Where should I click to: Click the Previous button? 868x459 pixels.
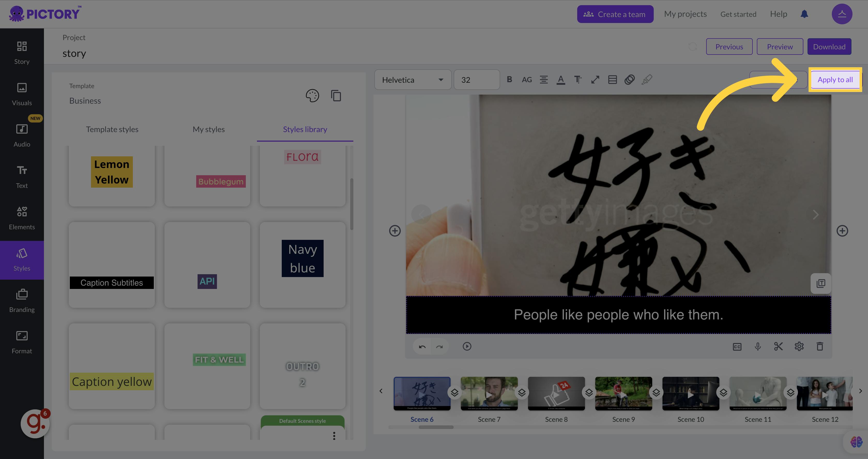(729, 47)
